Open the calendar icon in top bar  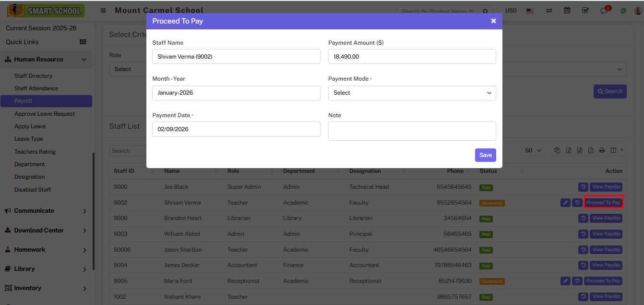(567, 11)
